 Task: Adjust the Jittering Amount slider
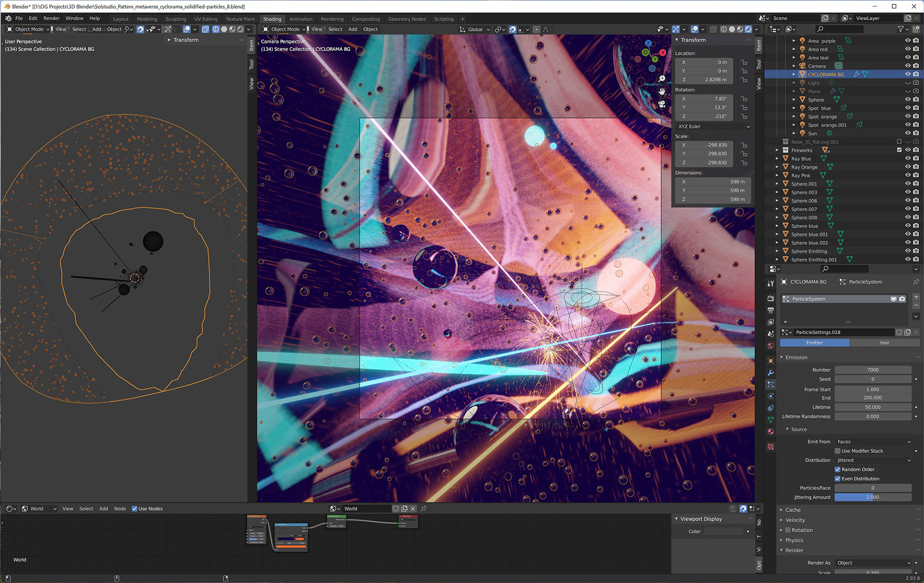pos(873,497)
